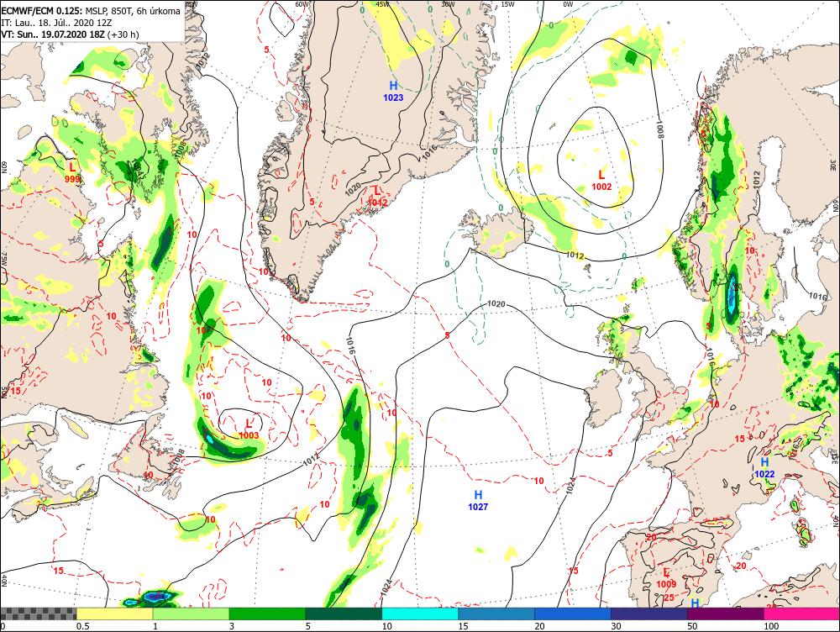Click the 'H 1023' high over Greenland

click(393, 91)
